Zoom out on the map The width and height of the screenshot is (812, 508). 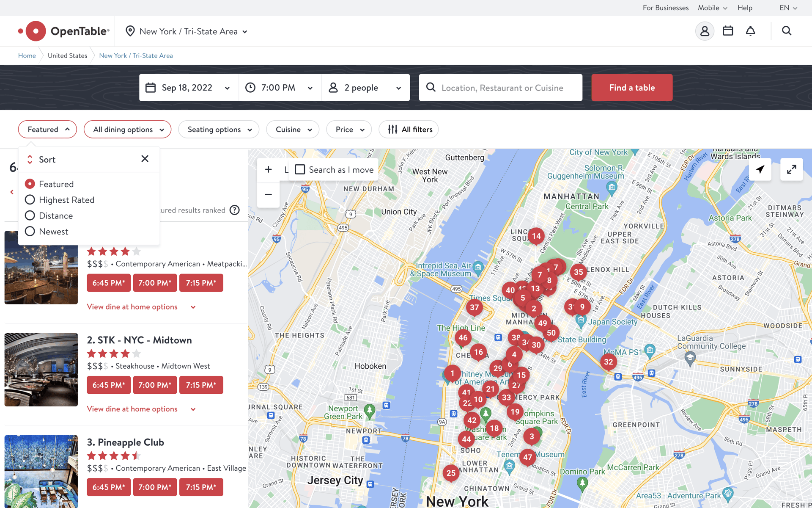tap(268, 195)
